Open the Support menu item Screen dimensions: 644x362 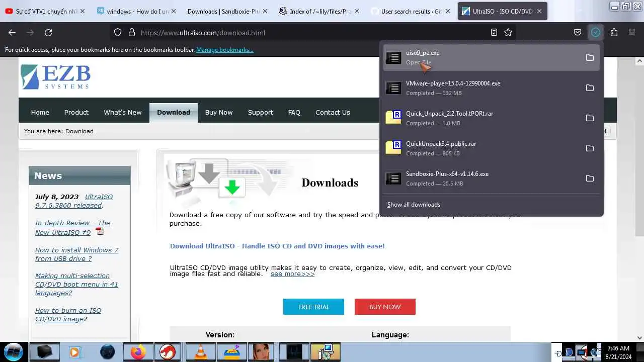[x=261, y=112]
